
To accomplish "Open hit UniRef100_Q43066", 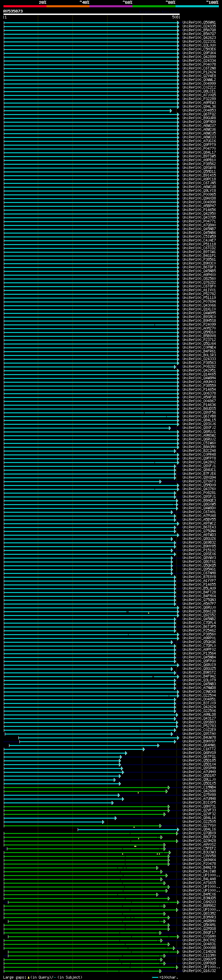I will coord(199,306).
